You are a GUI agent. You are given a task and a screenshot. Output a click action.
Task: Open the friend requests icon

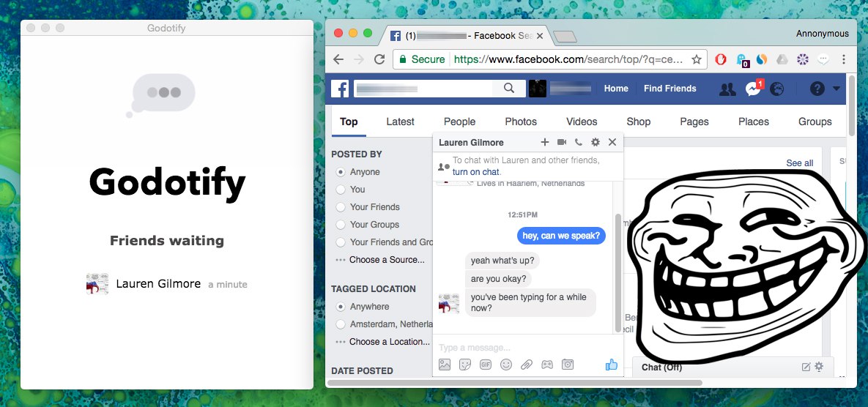pyautogui.click(x=727, y=89)
